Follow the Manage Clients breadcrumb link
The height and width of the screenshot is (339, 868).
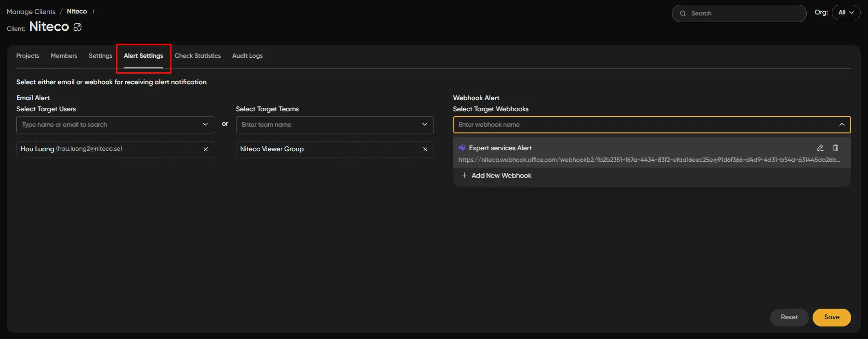[31, 12]
